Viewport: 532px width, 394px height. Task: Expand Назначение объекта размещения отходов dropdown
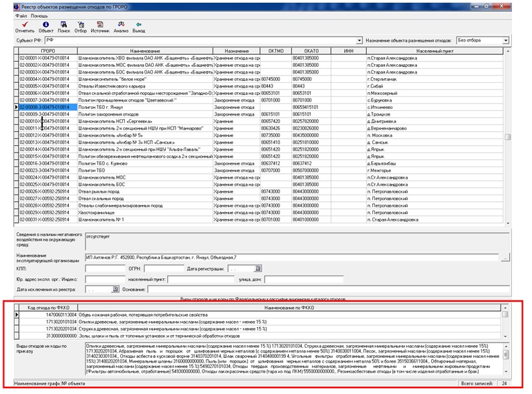(505, 41)
